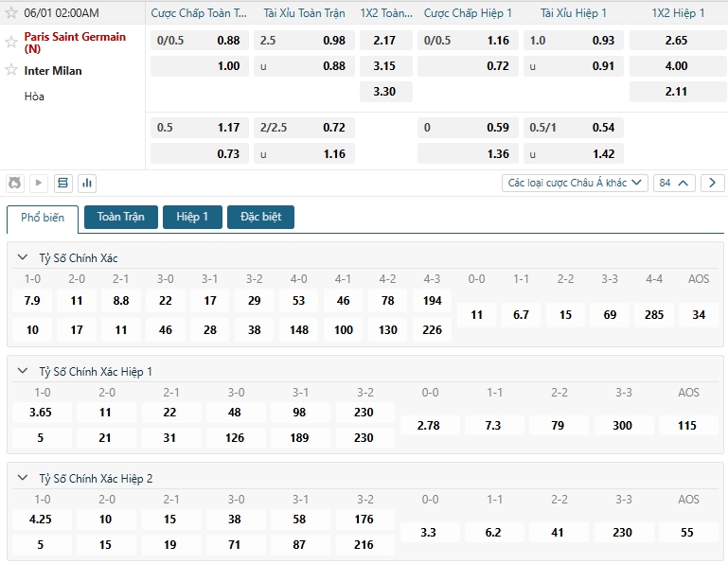Image resolution: width=728 pixels, height=564 pixels.
Task: Toggle favorite star for Inter Milan
Action: click(x=11, y=70)
